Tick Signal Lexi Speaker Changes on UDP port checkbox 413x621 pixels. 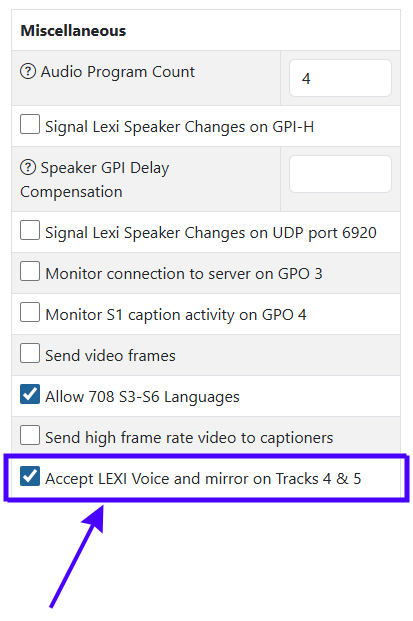pos(30,230)
